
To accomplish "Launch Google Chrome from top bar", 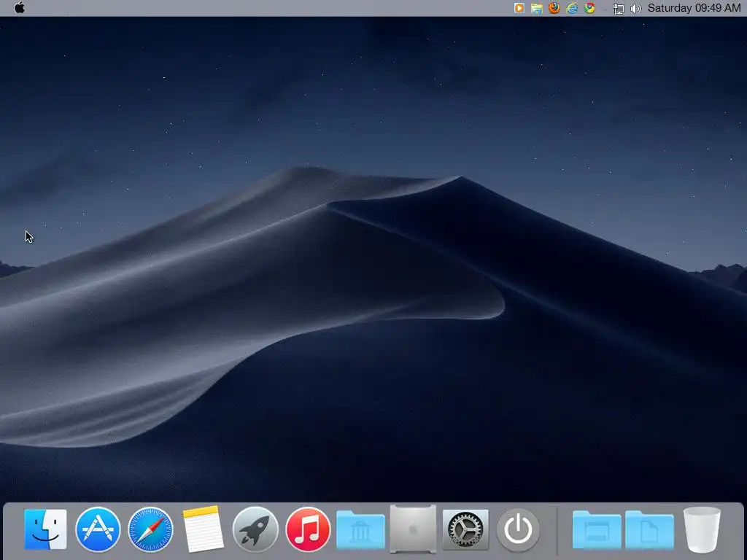I will (x=589, y=7).
